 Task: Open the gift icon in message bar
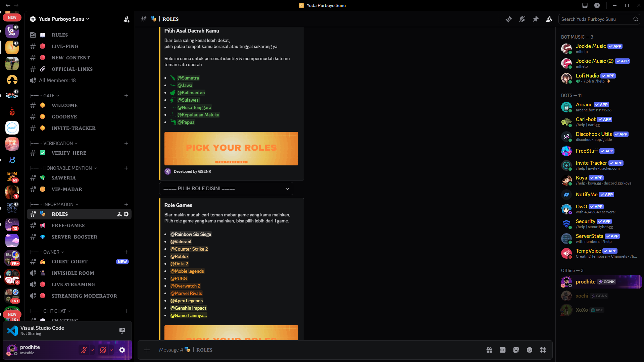[x=489, y=350]
